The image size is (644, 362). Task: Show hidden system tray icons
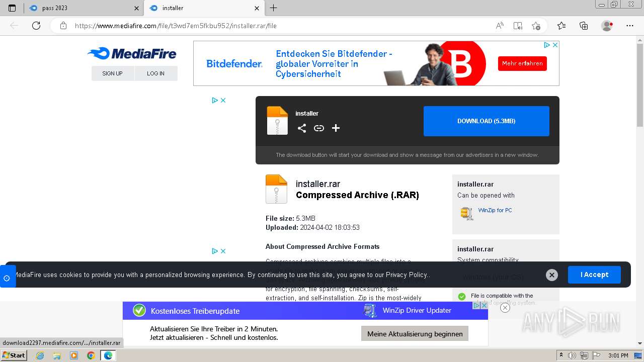pos(561,355)
